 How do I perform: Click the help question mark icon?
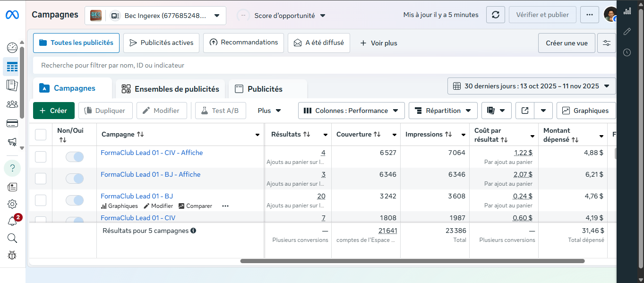point(12,168)
